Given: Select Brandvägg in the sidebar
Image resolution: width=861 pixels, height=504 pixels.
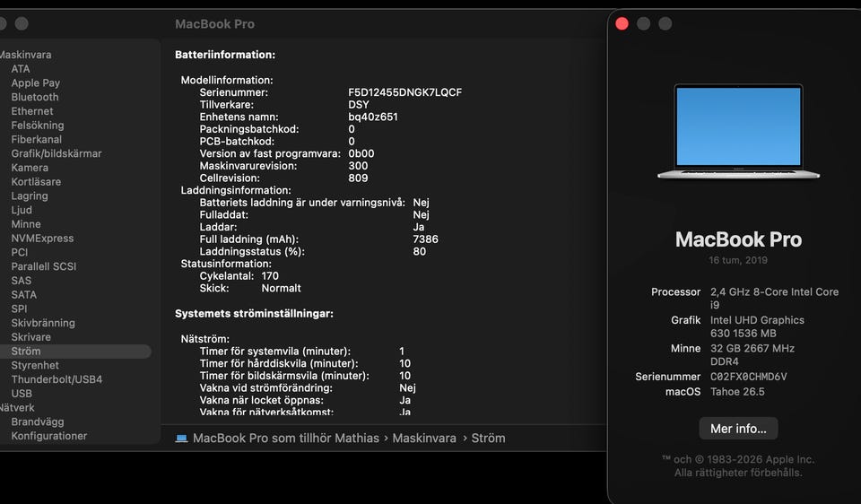Looking at the screenshot, I should point(38,421).
